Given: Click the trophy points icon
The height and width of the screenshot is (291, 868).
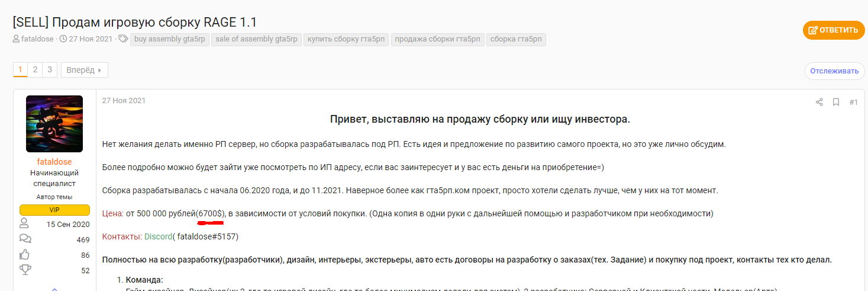Looking at the screenshot, I should (25, 270).
